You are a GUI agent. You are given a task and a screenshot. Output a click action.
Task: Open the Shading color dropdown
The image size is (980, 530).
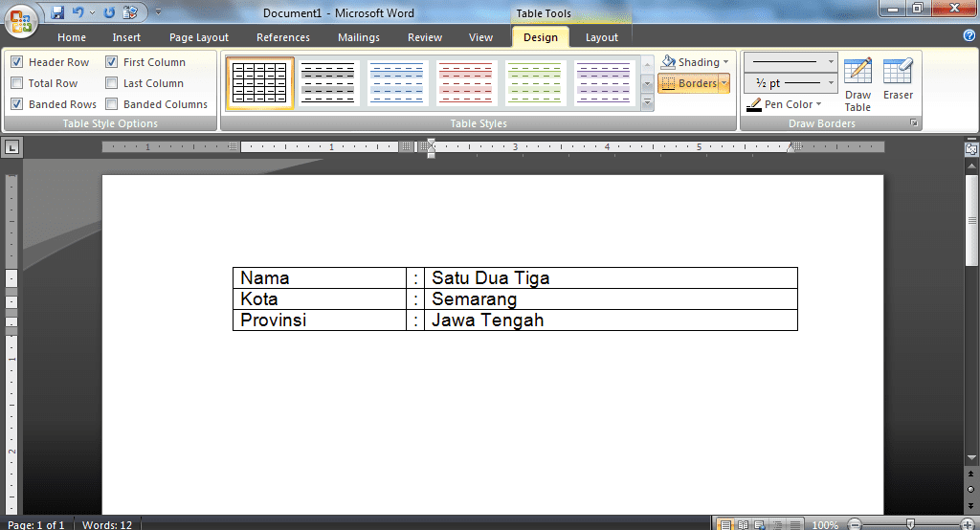tap(725, 62)
